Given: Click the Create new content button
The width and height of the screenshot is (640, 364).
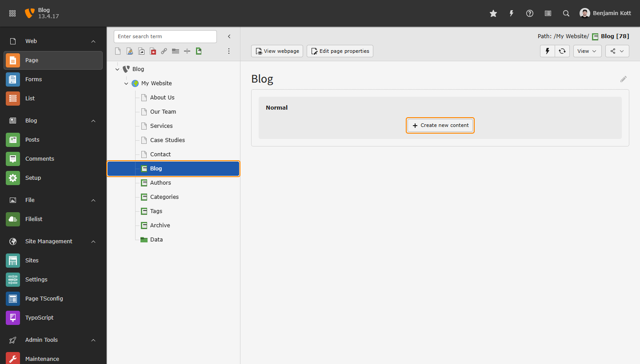Looking at the screenshot, I should point(440,125).
